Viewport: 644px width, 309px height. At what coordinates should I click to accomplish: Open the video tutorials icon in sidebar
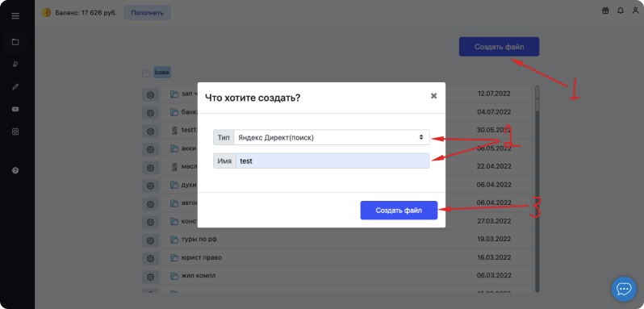pyautogui.click(x=15, y=109)
